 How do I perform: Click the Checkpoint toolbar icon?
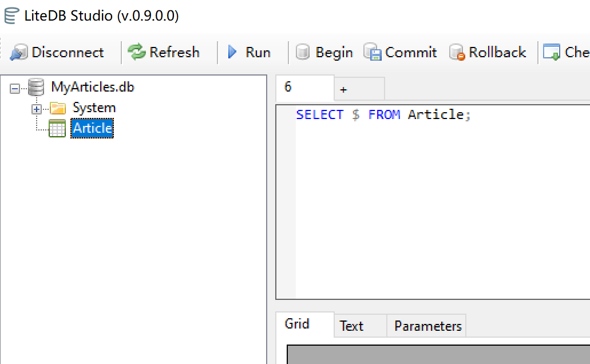552,52
